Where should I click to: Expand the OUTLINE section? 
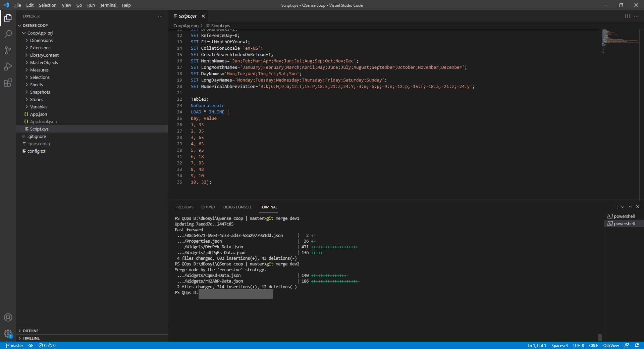(31, 331)
